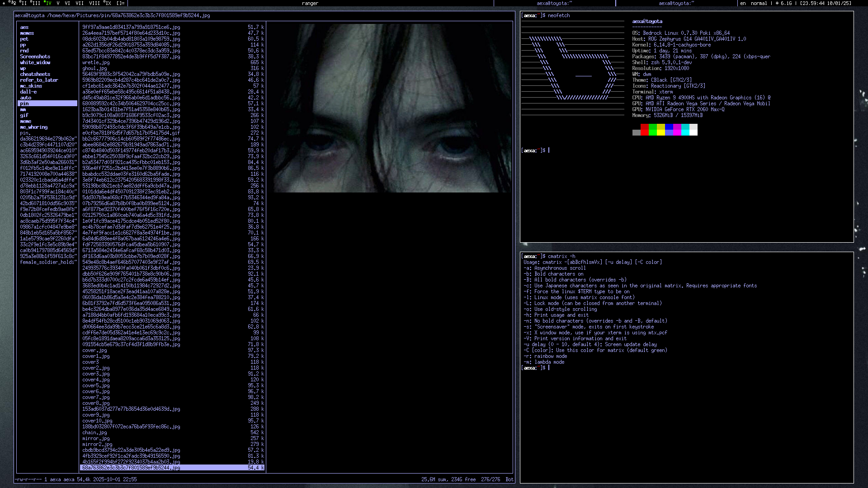Select the first aexa@toyota window tab
Screen dimensions: 868x488
click(554, 3)
